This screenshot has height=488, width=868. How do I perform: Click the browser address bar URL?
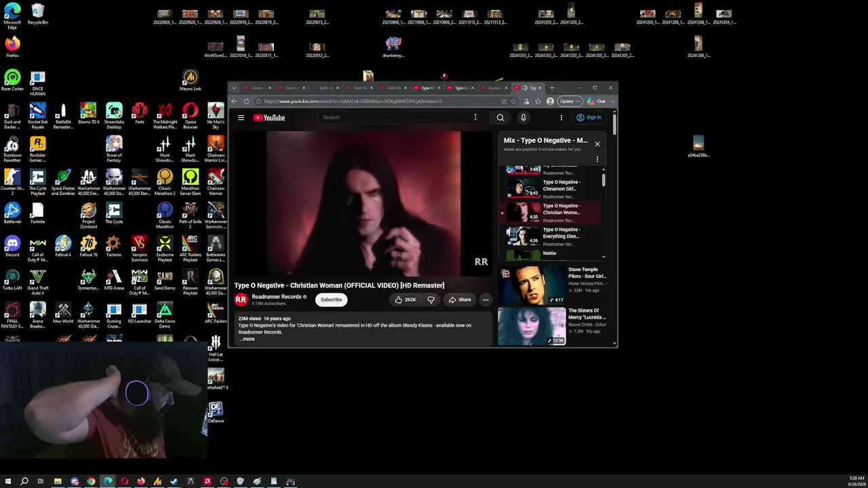coord(353,102)
